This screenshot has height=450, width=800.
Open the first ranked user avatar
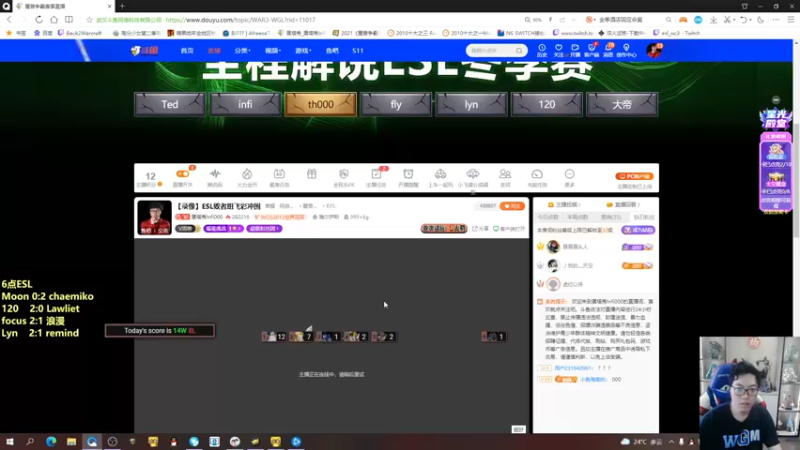pos(553,247)
